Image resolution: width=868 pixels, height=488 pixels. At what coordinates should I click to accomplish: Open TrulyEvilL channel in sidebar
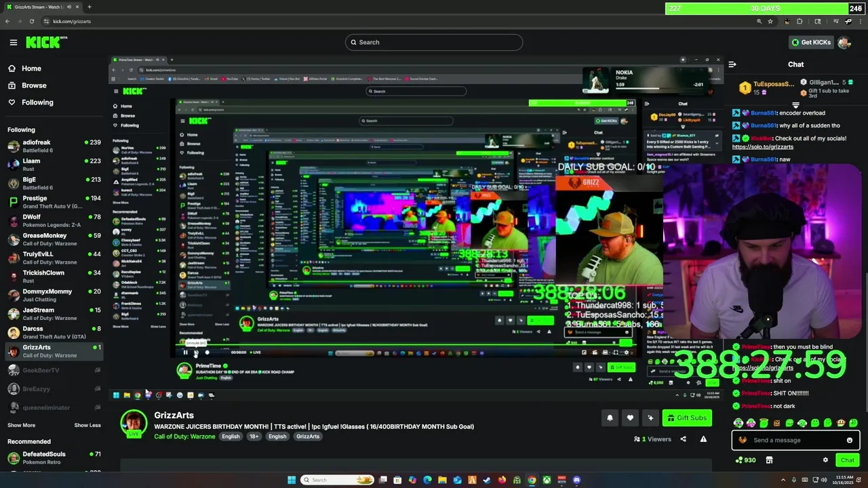[x=54, y=258]
